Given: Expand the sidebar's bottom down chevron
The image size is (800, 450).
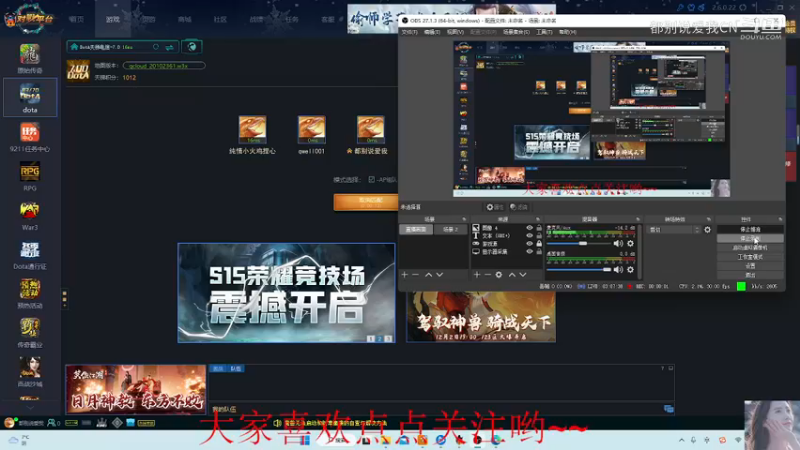Looking at the screenshot, I should pos(30,408).
